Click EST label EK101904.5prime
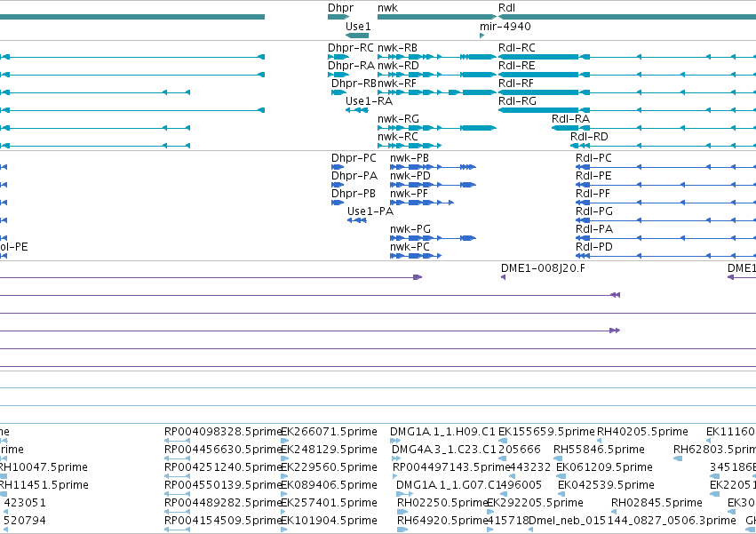 329,522
